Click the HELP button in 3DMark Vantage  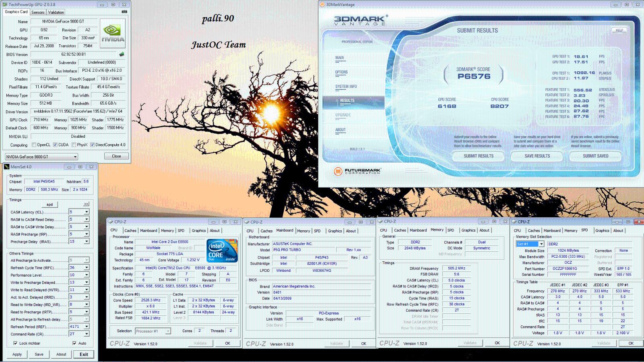coord(619,30)
